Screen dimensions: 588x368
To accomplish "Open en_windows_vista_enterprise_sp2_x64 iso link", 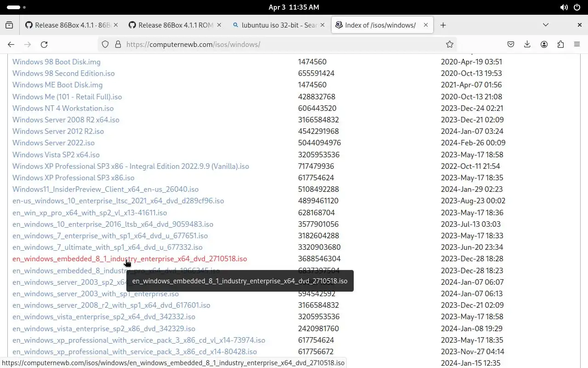I will click(104, 316).
